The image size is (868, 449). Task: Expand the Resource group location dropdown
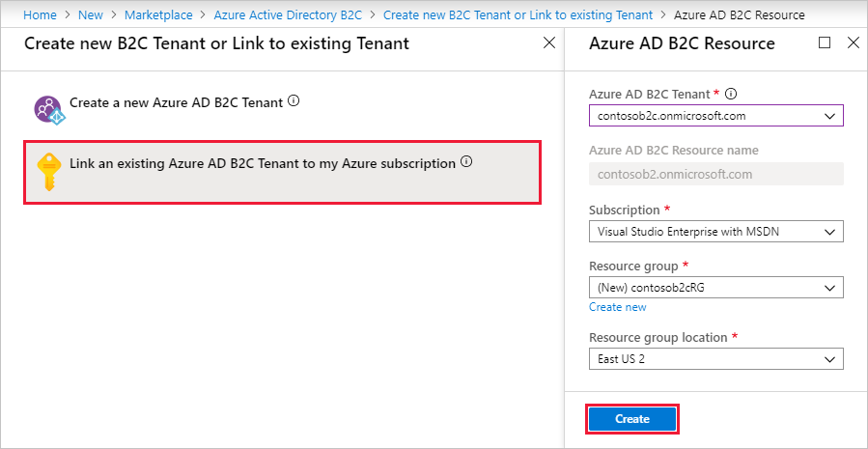(715, 359)
